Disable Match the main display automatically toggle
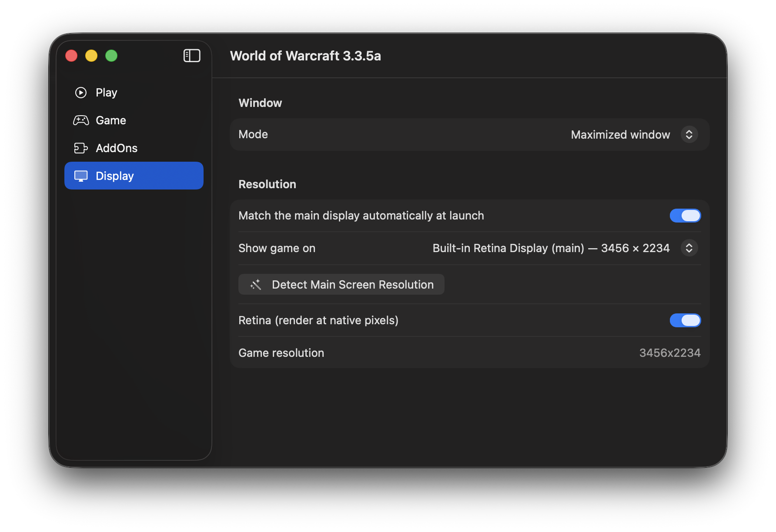The width and height of the screenshot is (776, 532). tap(685, 216)
